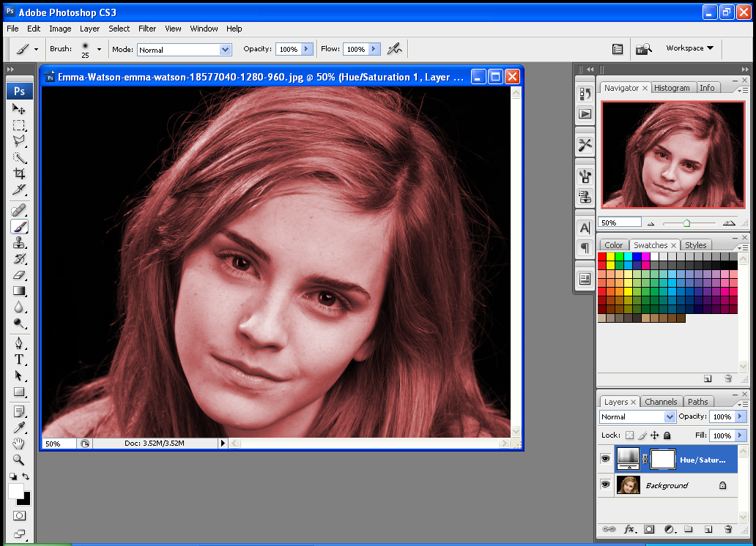Adjust the Navigator zoom slider
The height and width of the screenshot is (546, 756).
686,223
